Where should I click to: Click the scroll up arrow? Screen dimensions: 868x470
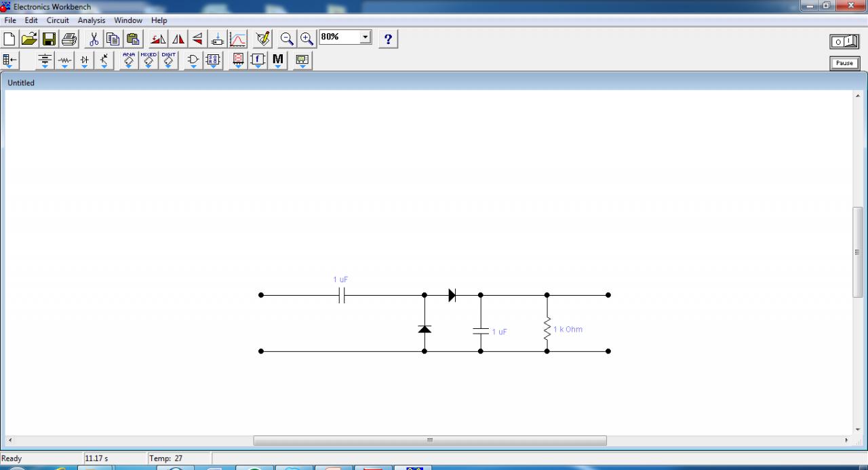pos(858,97)
